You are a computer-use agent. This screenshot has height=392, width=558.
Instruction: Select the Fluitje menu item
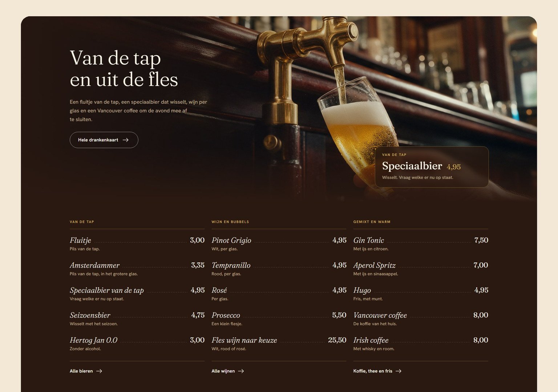[x=137, y=244]
